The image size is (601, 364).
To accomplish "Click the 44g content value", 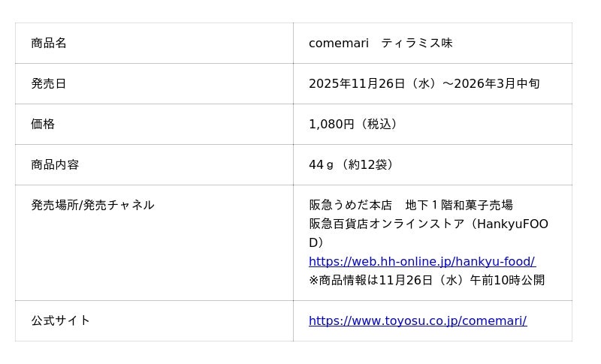I will tap(320, 164).
